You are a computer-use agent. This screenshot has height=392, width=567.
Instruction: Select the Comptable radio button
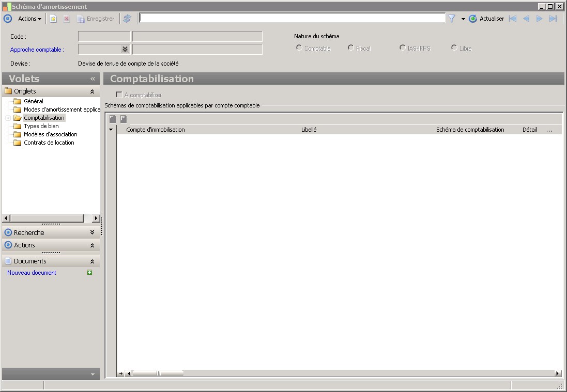[299, 48]
